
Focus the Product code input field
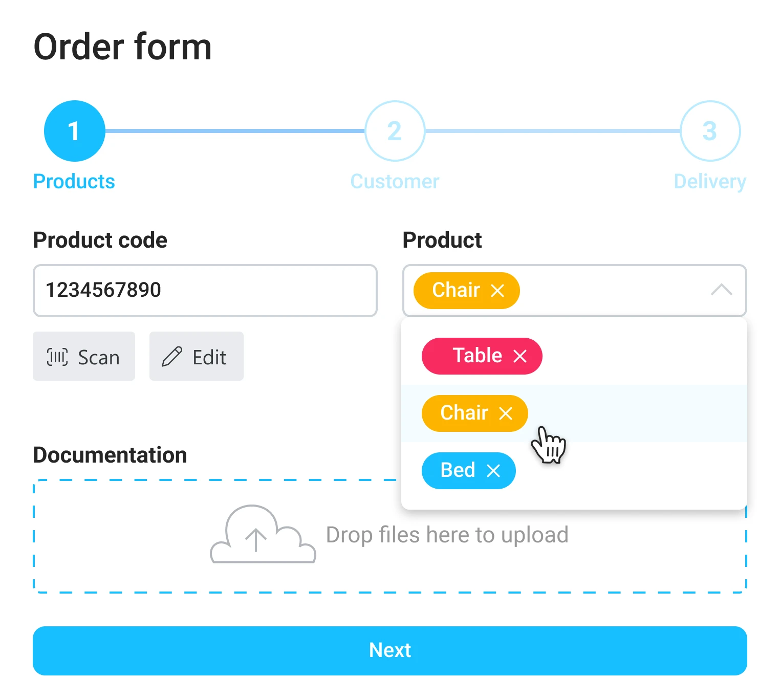205,290
